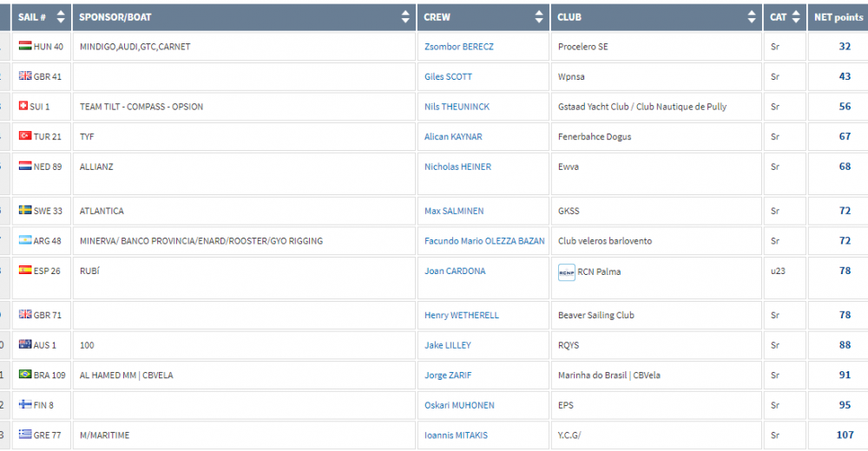Open Giles SCOTT sailor link
Viewport: 868px width, 451px height.
pos(448,77)
